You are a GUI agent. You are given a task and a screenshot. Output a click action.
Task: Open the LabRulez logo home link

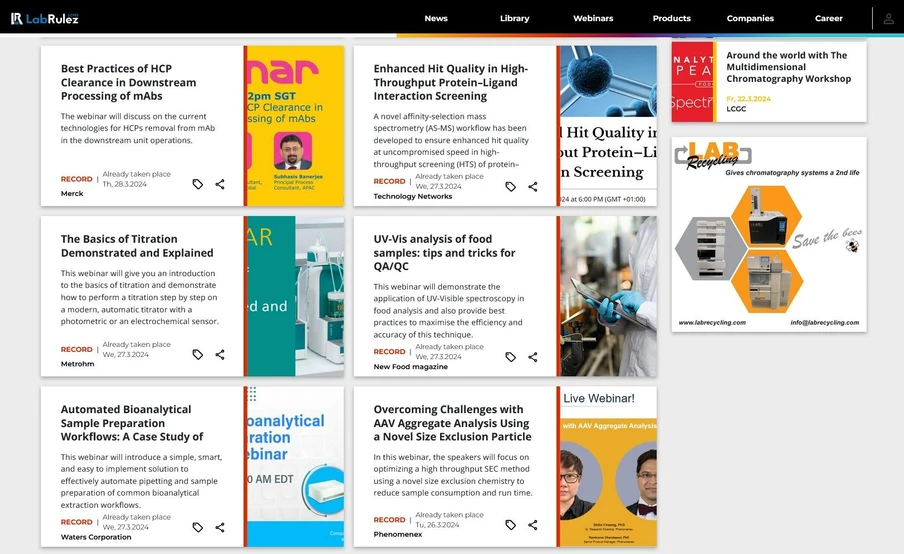(44, 18)
